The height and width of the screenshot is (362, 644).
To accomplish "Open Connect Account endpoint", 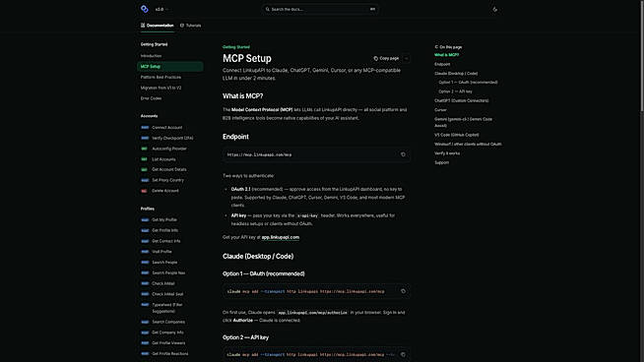I will [167, 128].
